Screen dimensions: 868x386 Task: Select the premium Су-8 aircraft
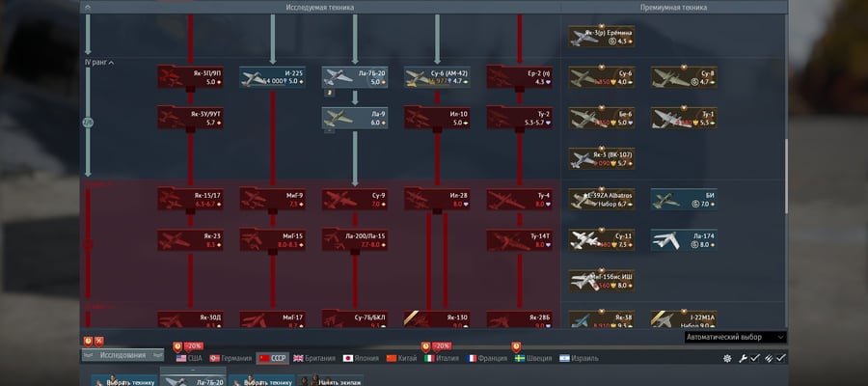pos(684,77)
